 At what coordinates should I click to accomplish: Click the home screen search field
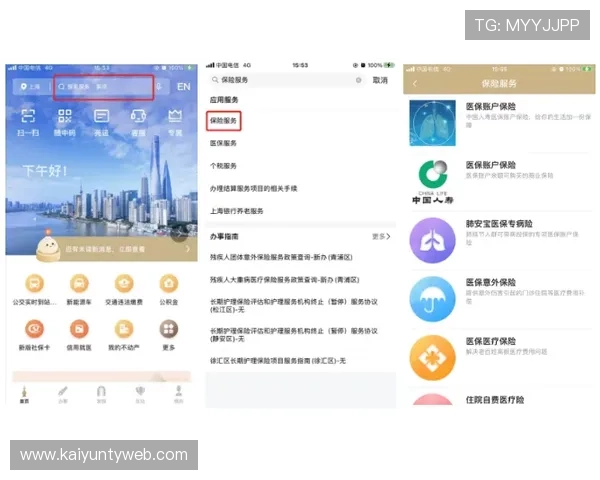click(103, 87)
